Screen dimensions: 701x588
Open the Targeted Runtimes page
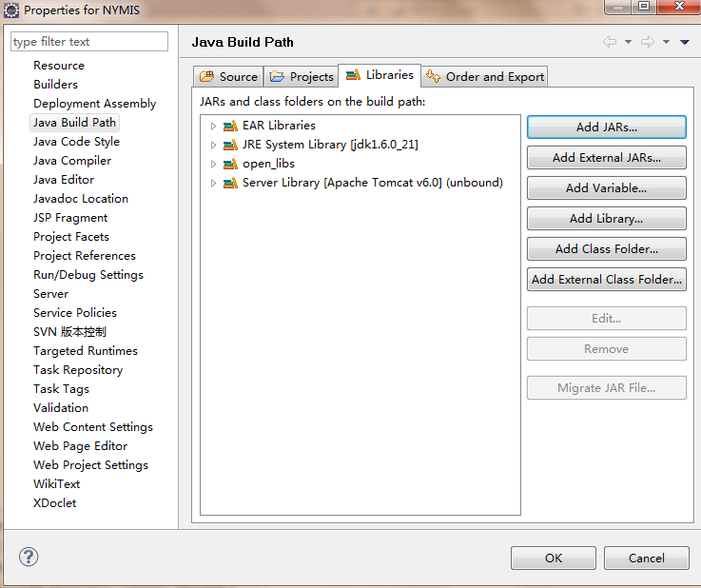(x=86, y=351)
